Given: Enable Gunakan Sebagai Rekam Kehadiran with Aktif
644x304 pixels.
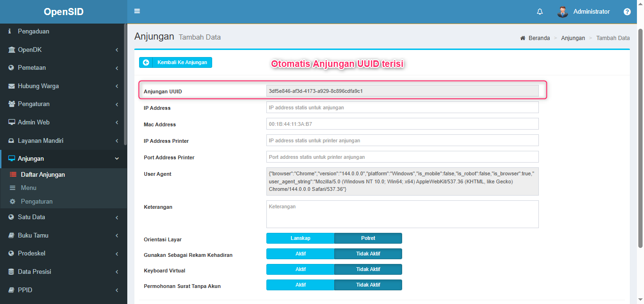Looking at the screenshot, I should pos(300,254).
